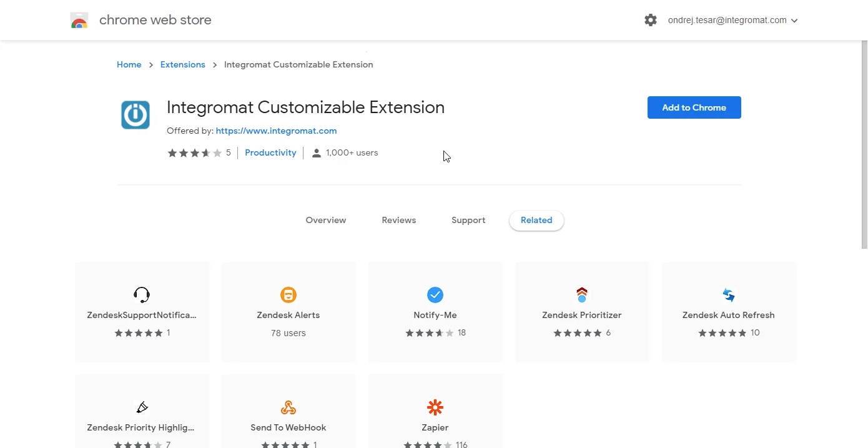Click the Send To WebHook orange icon

click(x=289, y=407)
